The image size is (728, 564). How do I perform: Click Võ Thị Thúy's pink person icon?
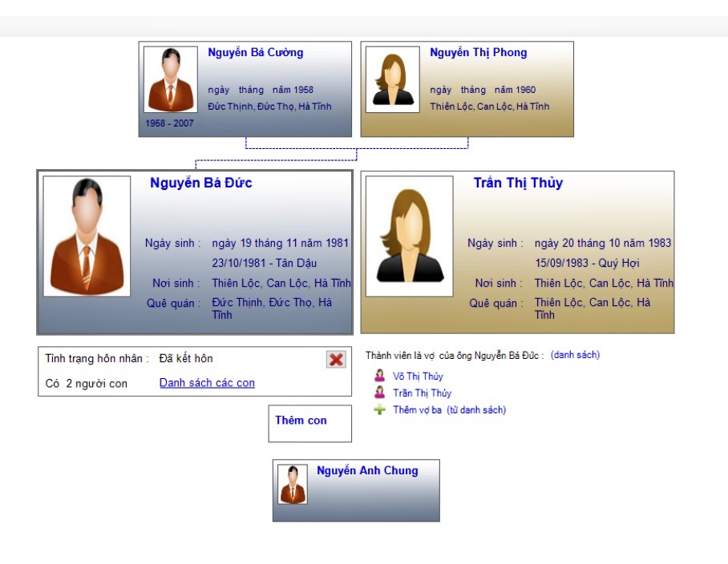pyautogui.click(x=379, y=375)
